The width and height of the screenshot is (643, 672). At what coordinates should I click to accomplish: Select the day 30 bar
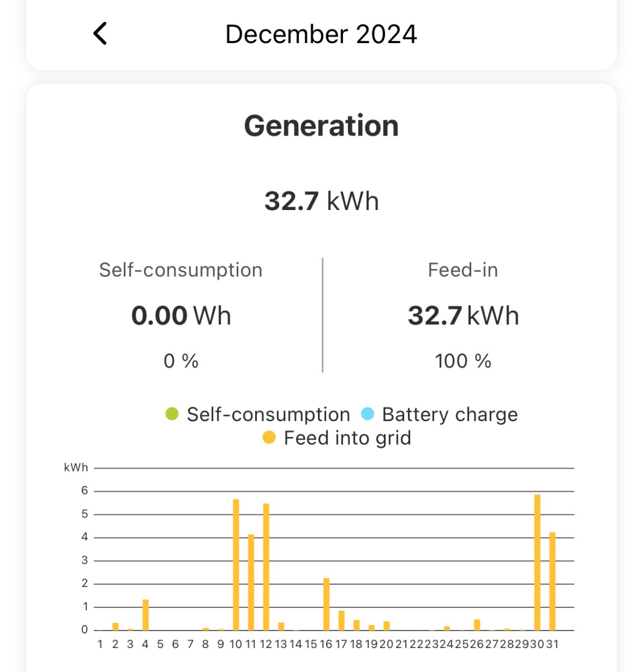(537, 562)
